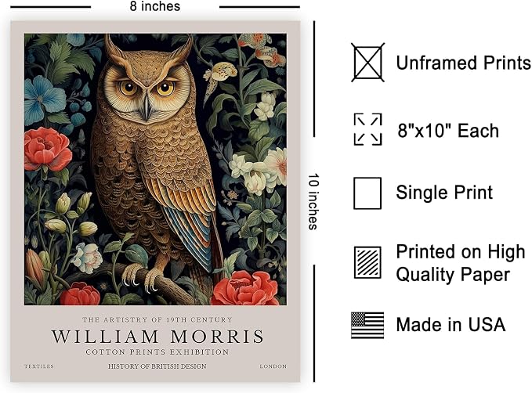Click the 'LONDON' footer word
Image resolution: width=532 pixels, height=393 pixels.
(273, 366)
